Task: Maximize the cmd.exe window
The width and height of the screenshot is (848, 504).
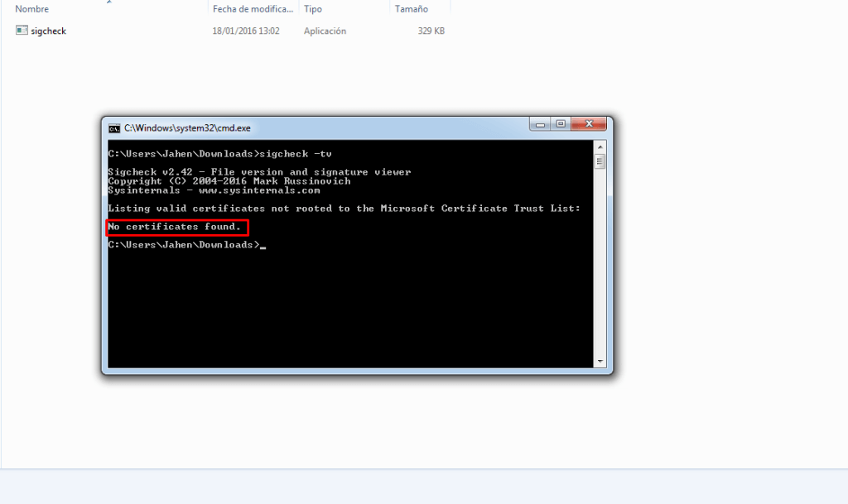Action: pyautogui.click(x=561, y=124)
